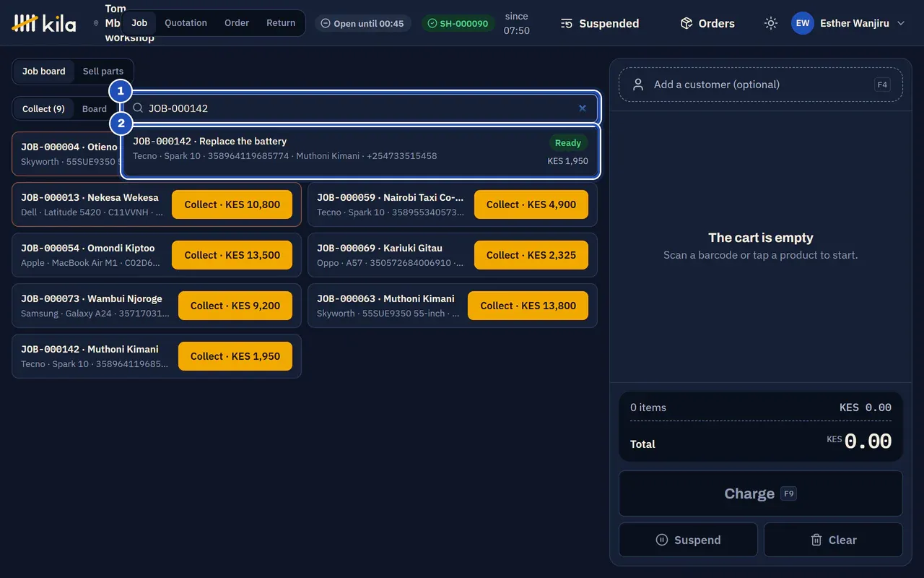Switch to the Return tab
924x578 pixels.
(281, 22)
